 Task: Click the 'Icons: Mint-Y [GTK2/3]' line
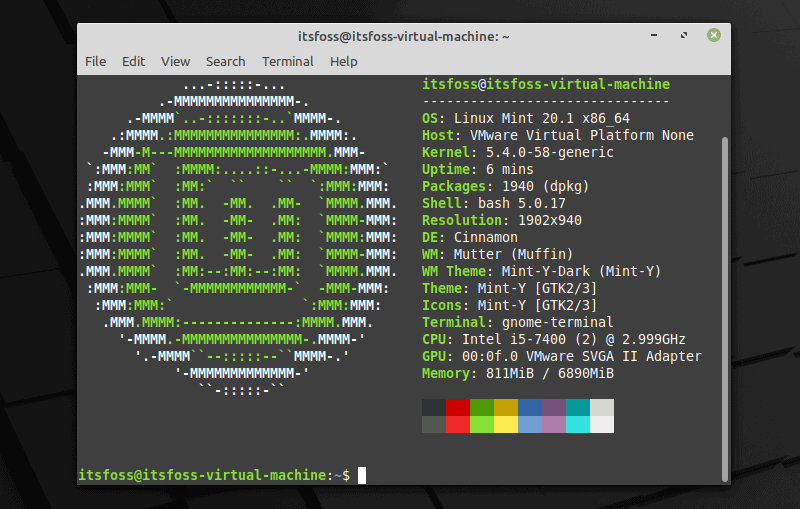pyautogui.click(x=510, y=305)
